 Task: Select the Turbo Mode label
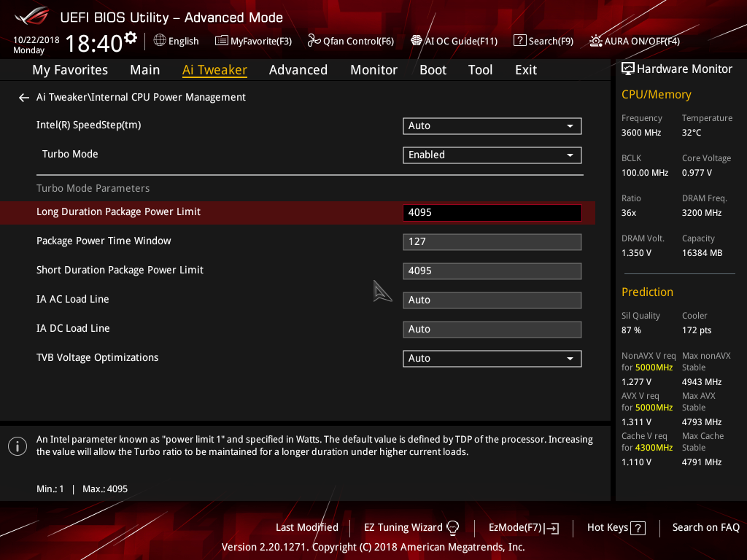pyautogui.click(x=70, y=155)
